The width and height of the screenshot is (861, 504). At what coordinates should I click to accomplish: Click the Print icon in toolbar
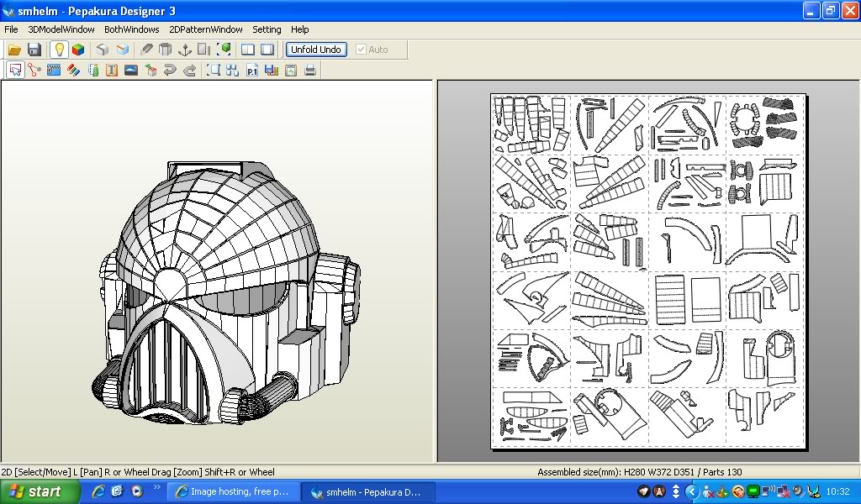coord(310,71)
